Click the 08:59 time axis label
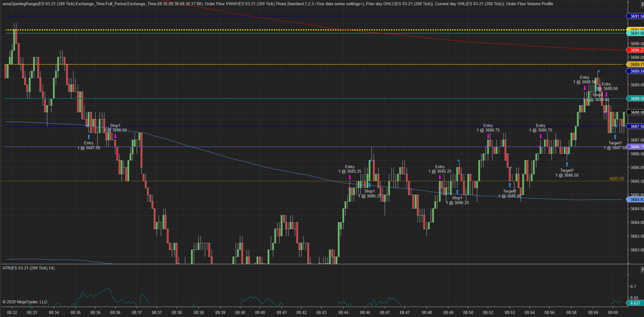Screen dimensions: 644x317 click(593, 312)
